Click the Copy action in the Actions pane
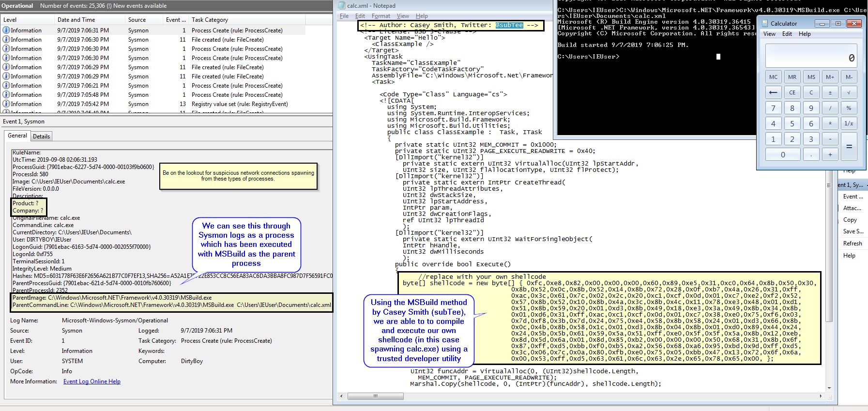The height and width of the screenshot is (411, 868). (x=850, y=220)
